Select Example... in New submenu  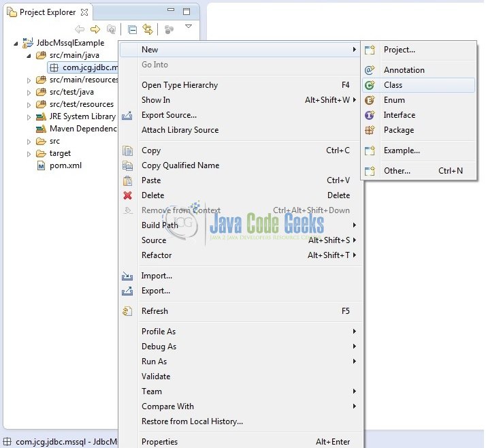tap(419, 150)
